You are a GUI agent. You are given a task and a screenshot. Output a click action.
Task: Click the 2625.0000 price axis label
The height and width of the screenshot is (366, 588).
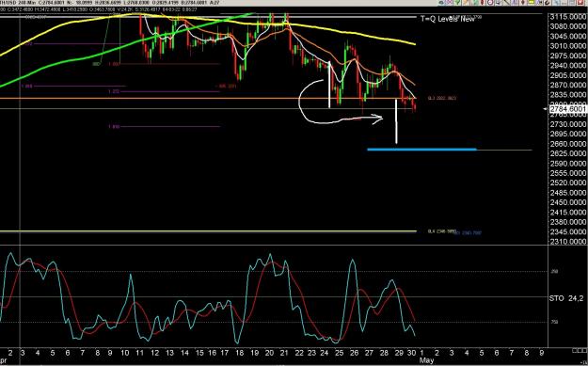[x=567, y=153]
